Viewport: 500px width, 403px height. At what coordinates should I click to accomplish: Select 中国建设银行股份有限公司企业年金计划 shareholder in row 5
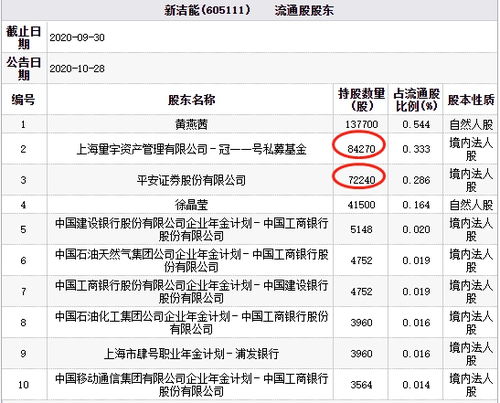point(191,229)
